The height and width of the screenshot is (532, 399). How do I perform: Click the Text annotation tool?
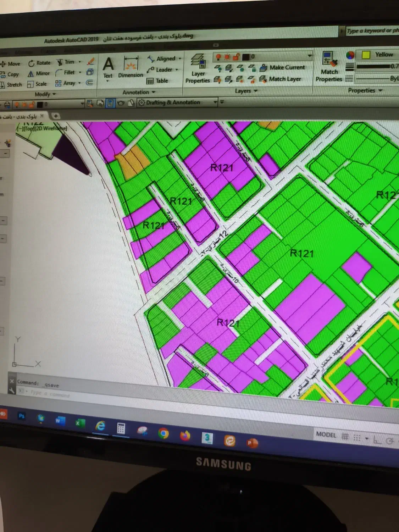click(108, 68)
